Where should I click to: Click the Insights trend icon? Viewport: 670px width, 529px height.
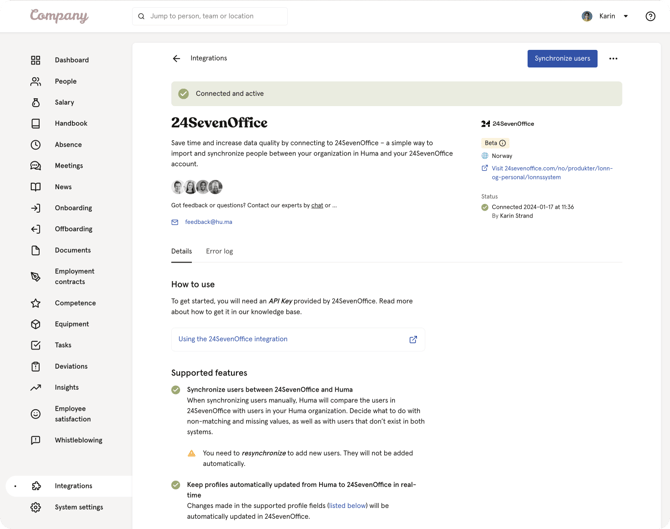(x=35, y=388)
